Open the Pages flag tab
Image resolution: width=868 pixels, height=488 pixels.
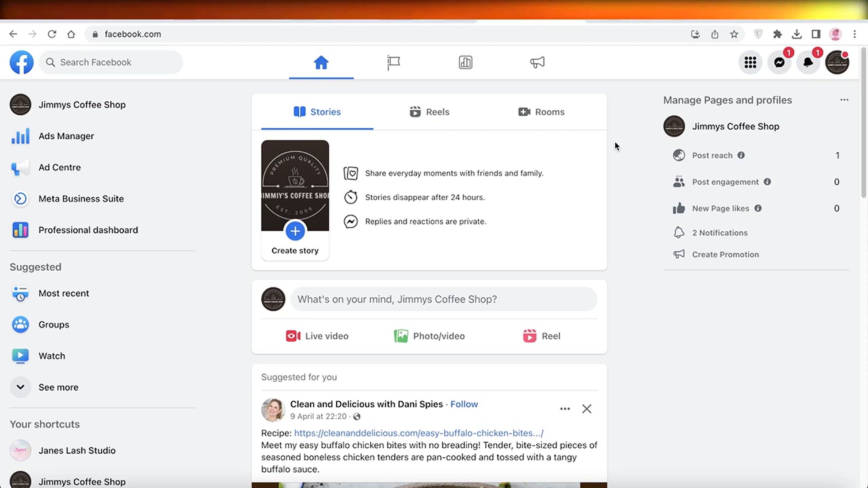click(x=393, y=62)
